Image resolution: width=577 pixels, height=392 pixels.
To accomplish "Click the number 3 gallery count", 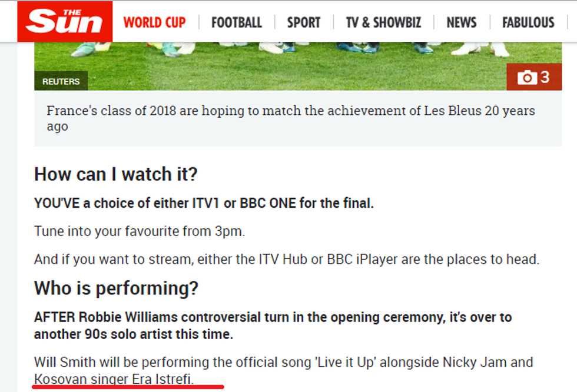I will point(545,77).
